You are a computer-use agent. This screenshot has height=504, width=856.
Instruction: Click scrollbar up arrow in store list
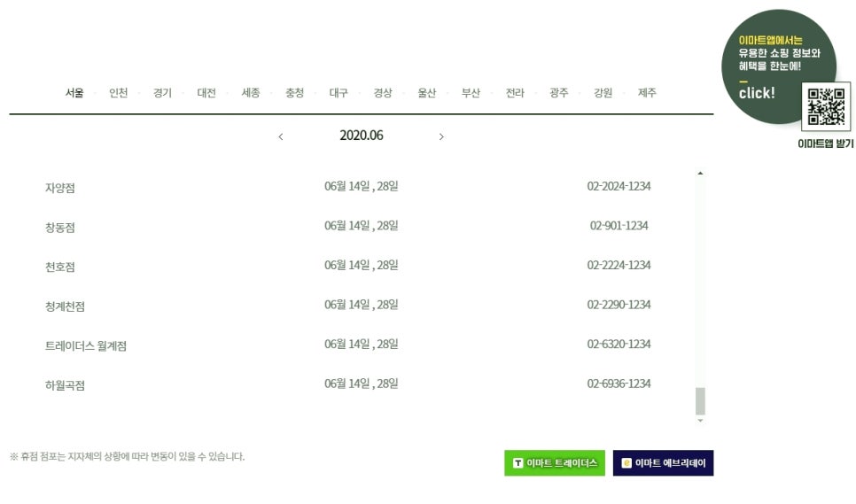point(700,174)
